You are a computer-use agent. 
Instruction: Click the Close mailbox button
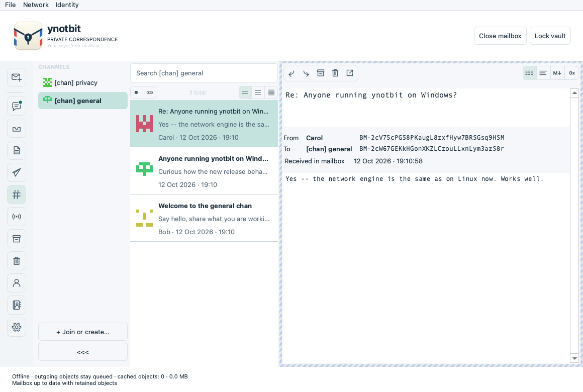(500, 36)
